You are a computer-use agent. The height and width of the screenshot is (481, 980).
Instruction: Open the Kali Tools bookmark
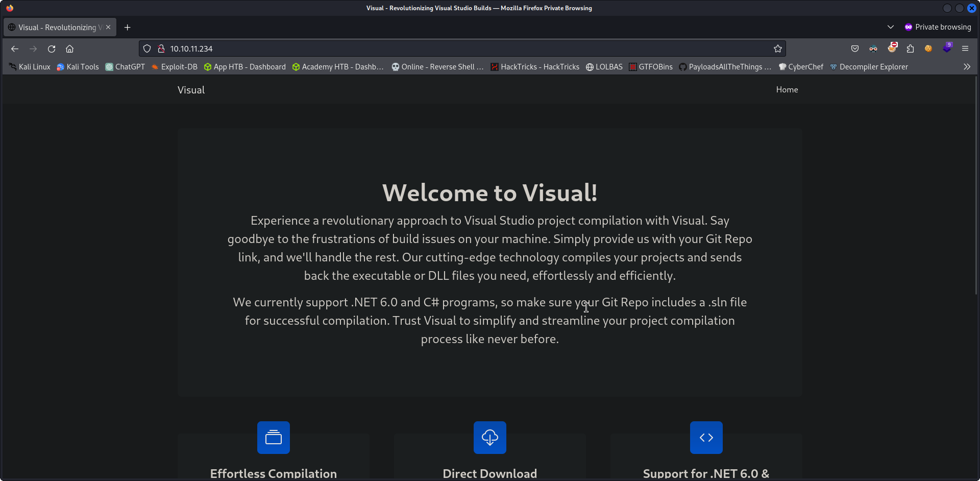coord(78,67)
